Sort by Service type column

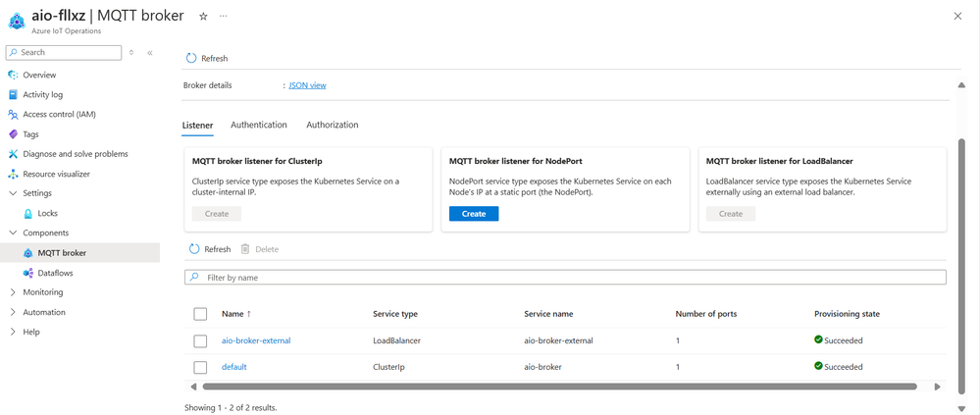395,314
